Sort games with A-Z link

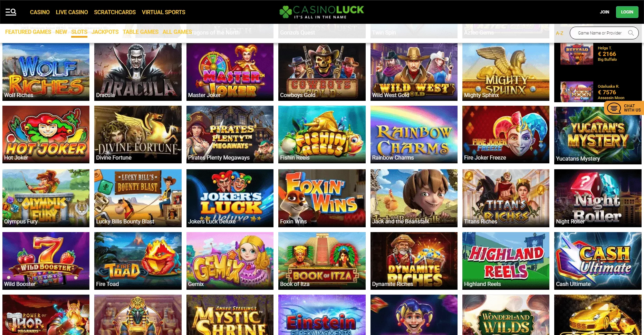click(x=559, y=33)
